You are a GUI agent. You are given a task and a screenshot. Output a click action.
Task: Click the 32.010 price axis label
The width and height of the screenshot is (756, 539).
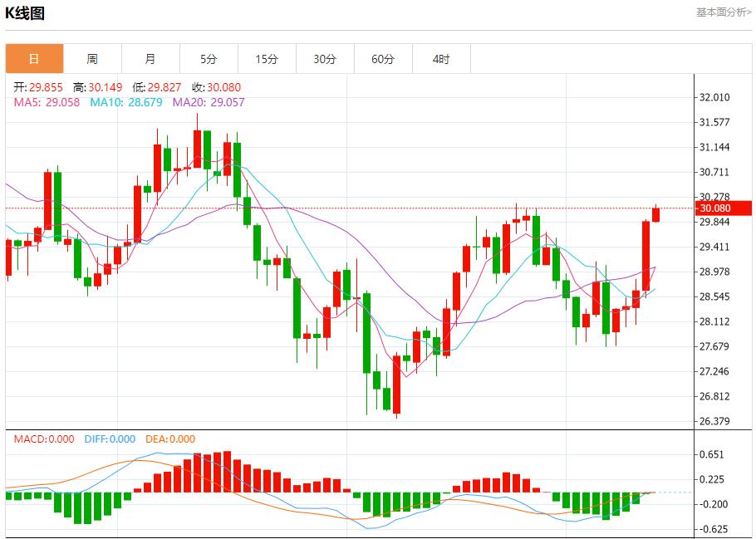pyautogui.click(x=714, y=97)
